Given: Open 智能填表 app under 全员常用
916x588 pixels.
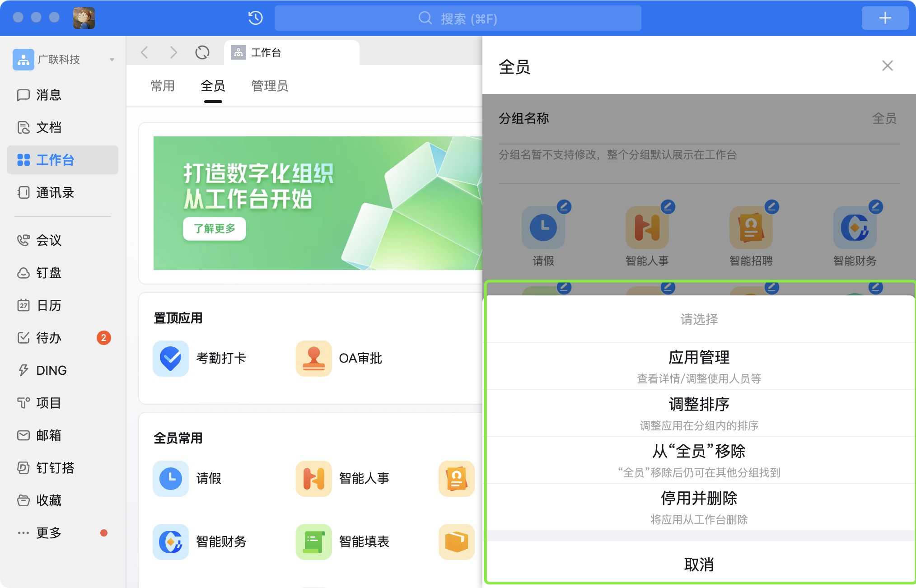Looking at the screenshot, I should tap(343, 542).
